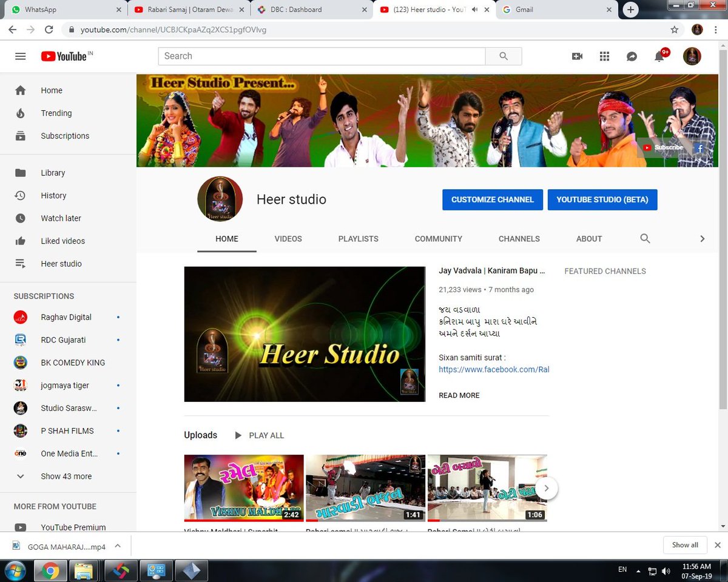Open the download item options arrow
This screenshot has height=582, width=728.
[x=118, y=546]
